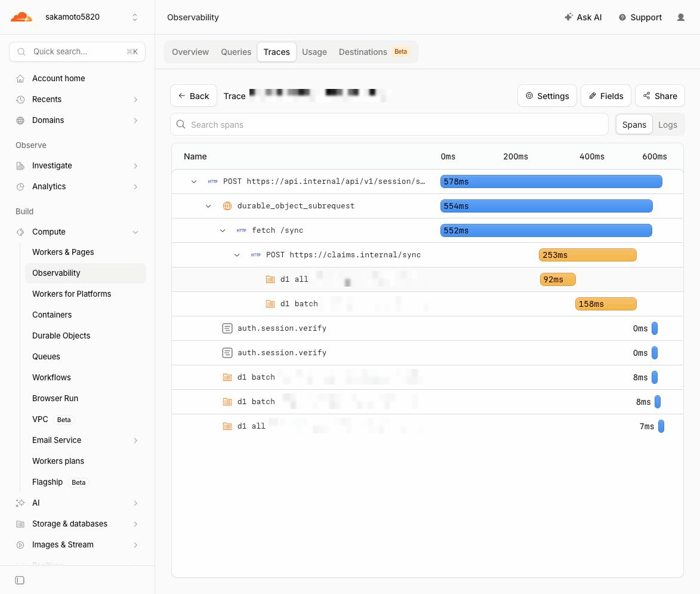Click the Fields pencil icon

tap(593, 96)
